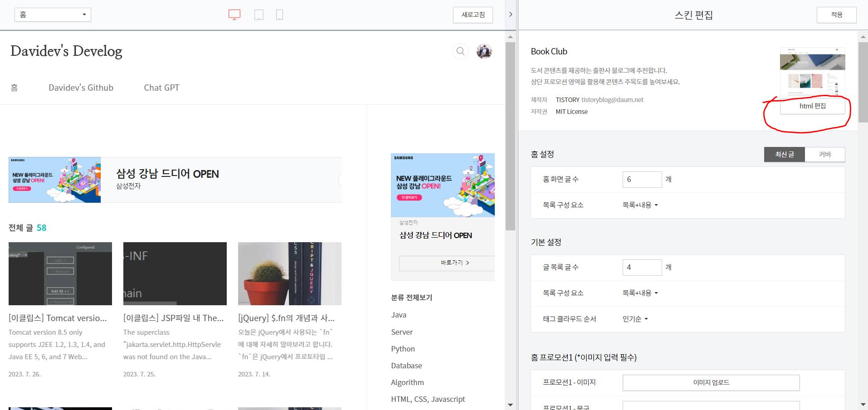Image resolution: width=868 pixels, height=410 pixels.
Task: Expand 목록 구성 요소 dropdown under 홈 설정
Action: click(x=640, y=205)
